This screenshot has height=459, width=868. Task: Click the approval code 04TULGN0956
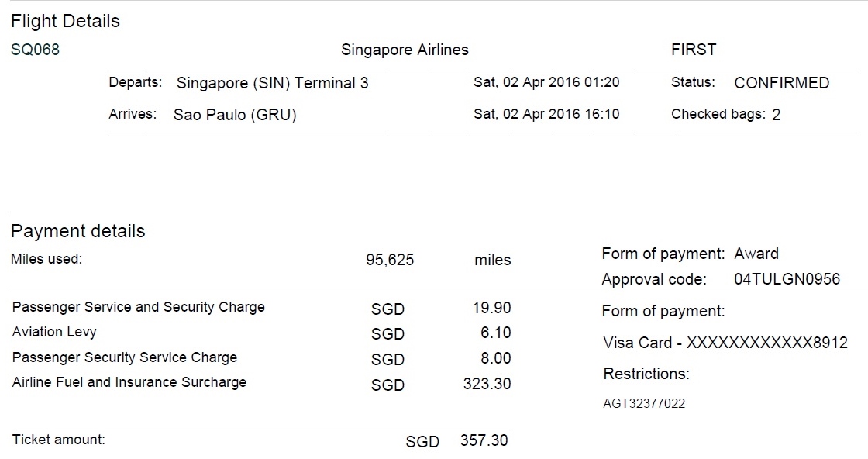pyautogui.click(x=787, y=279)
